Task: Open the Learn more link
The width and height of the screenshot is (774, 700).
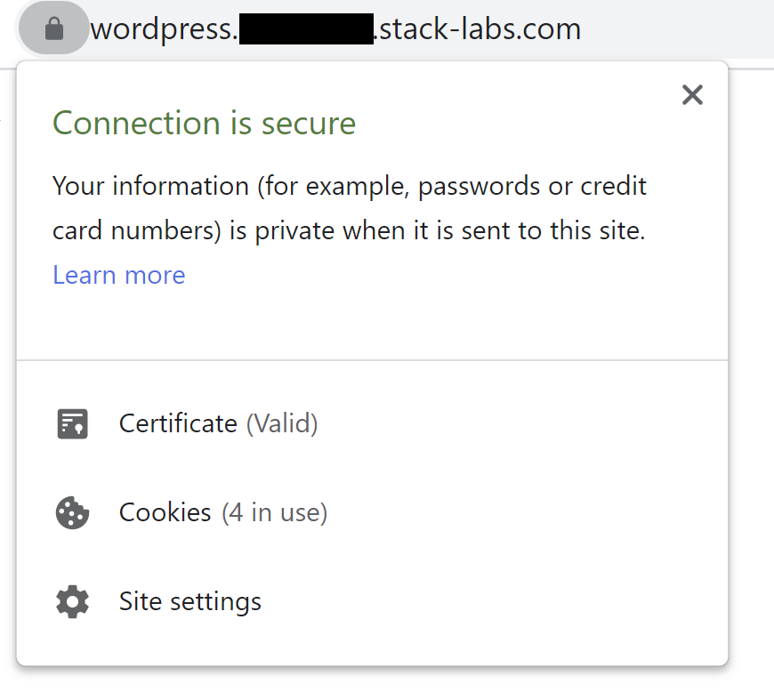Action: coord(118,275)
